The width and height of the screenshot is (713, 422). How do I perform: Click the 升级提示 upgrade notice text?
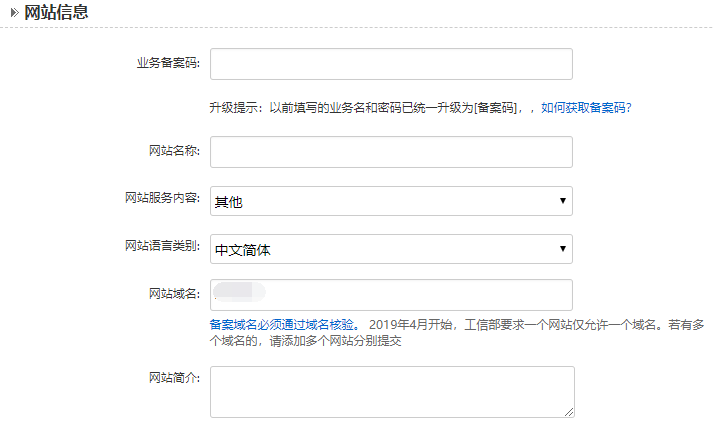(x=370, y=107)
